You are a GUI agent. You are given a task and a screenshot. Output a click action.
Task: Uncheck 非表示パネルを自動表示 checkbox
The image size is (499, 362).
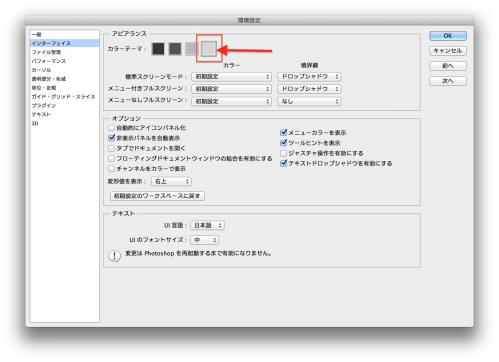point(112,138)
